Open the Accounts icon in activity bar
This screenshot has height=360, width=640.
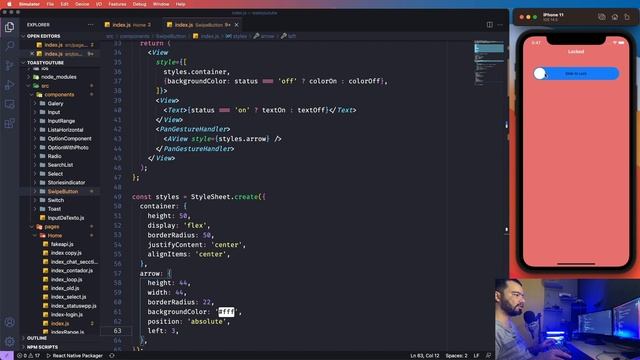click(9, 322)
